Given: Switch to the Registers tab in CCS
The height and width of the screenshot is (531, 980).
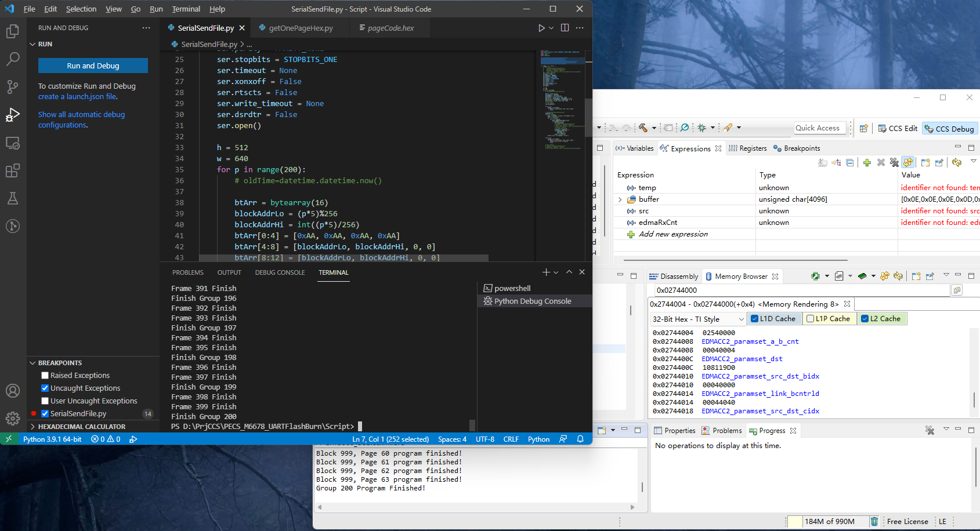Looking at the screenshot, I should [748, 148].
